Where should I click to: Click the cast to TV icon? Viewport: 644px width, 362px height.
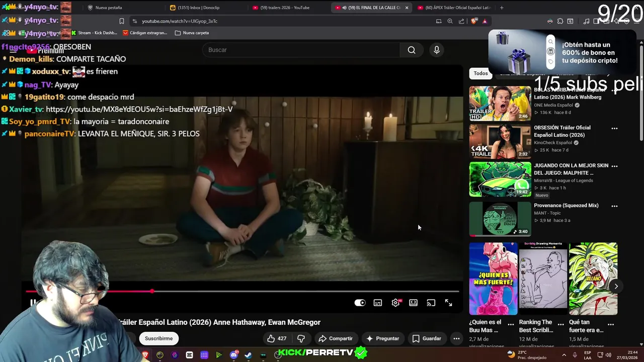point(431,303)
